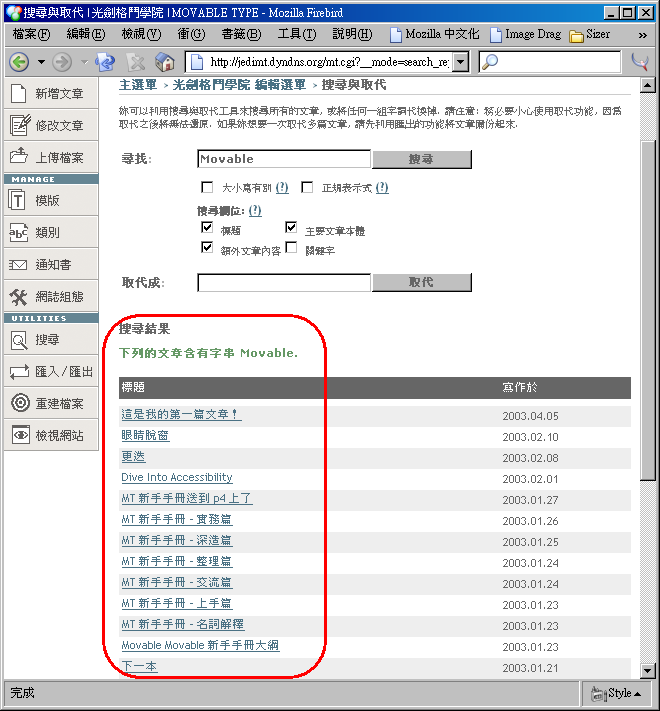Open 模版 templates in the sidebar
660x711 pixels.
coord(51,200)
